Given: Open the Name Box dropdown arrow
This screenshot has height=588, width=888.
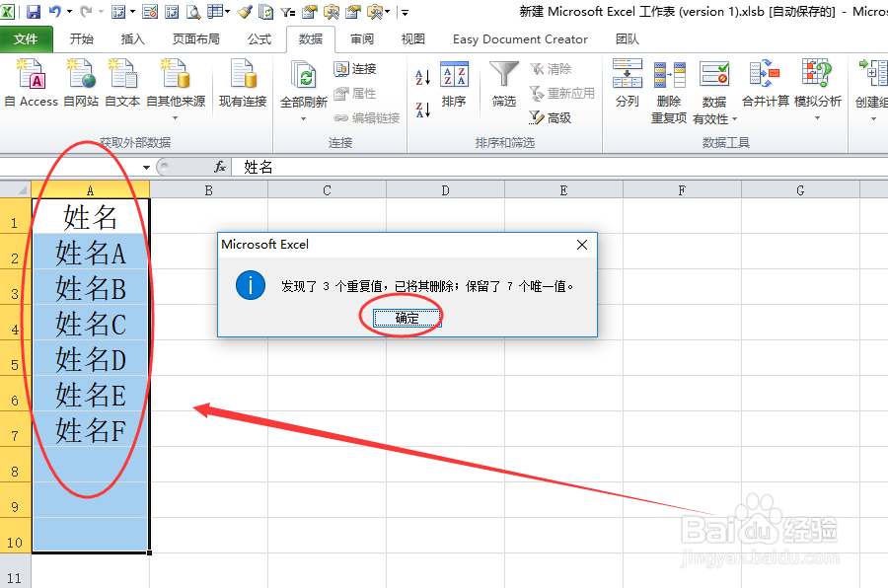Looking at the screenshot, I should [x=146, y=167].
